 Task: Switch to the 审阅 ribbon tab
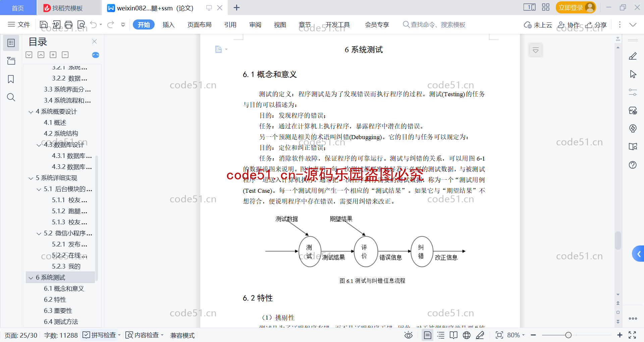point(255,24)
